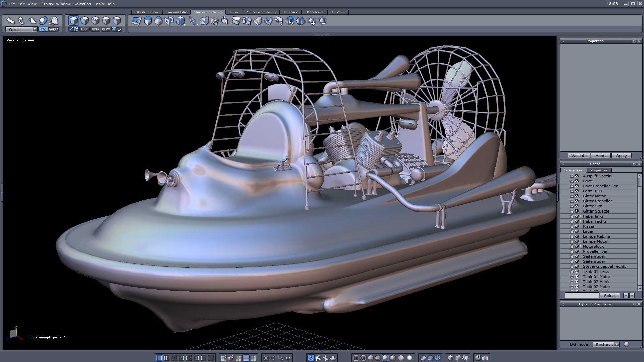Click the LOOP selection button
The width and height of the screenshot is (644, 362).
coord(84,29)
